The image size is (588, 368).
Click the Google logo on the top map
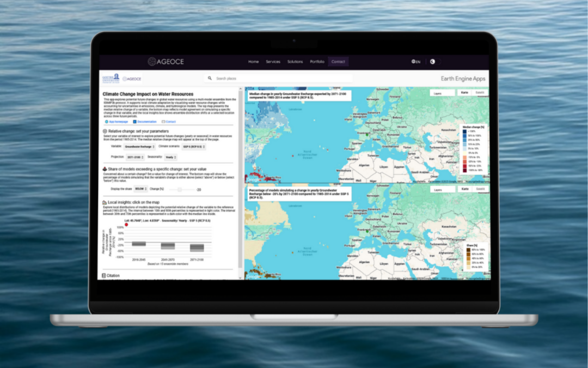[x=253, y=180]
